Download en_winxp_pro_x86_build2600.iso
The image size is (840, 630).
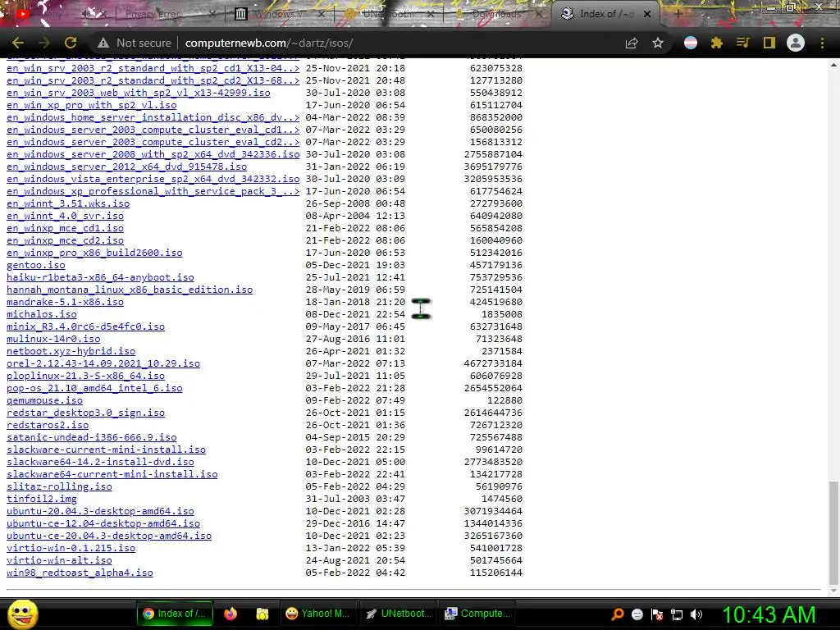tap(94, 253)
